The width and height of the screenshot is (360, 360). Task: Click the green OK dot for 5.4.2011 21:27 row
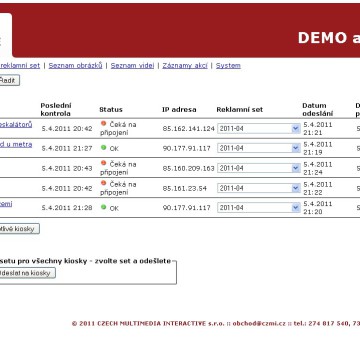[103, 147]
